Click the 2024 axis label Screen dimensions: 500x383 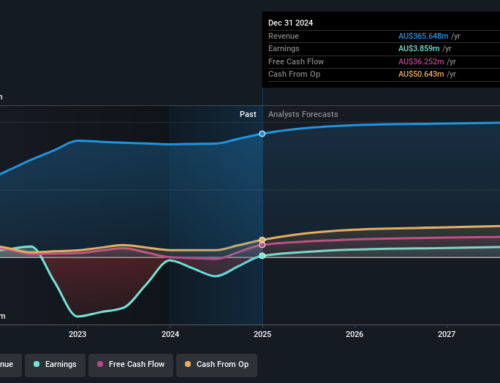[170, 334]
